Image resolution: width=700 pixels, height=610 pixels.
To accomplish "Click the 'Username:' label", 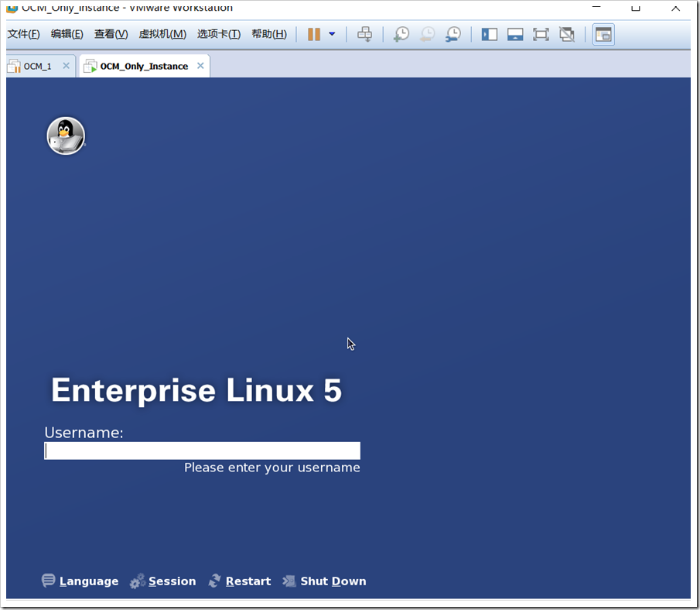I will click(x=84, y=433).
